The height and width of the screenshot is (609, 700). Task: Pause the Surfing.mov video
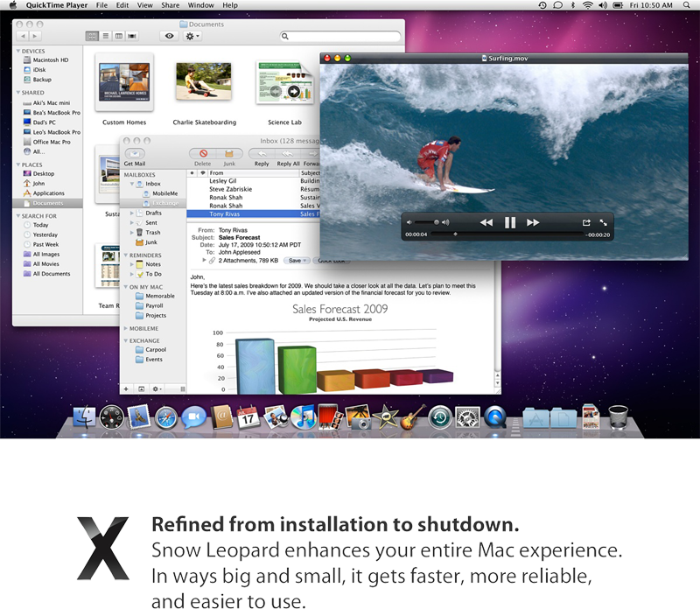[x=510, y=222]
